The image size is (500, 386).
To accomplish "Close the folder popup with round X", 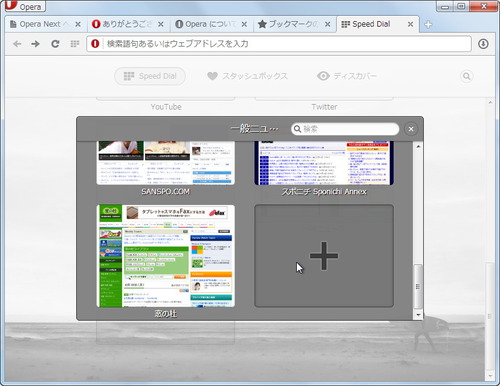I will pos(411,129).
